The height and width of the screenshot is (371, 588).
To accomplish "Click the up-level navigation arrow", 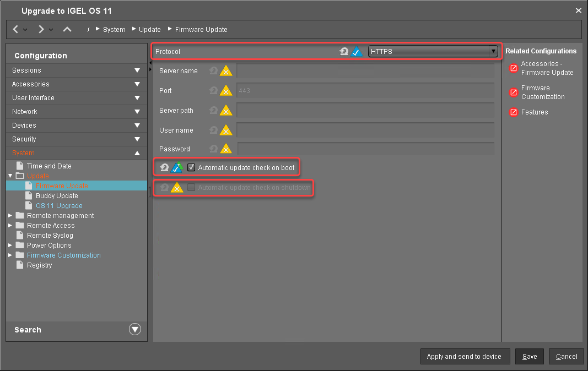I will pyautogui.click(x=67, y=29).
